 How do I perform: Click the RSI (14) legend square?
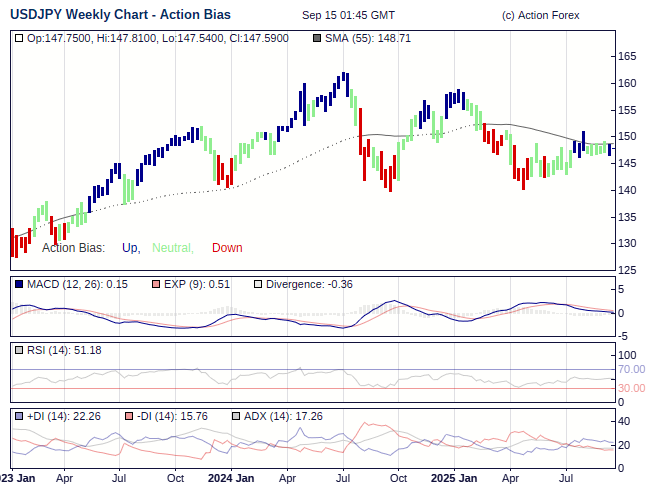coord(19,350)
